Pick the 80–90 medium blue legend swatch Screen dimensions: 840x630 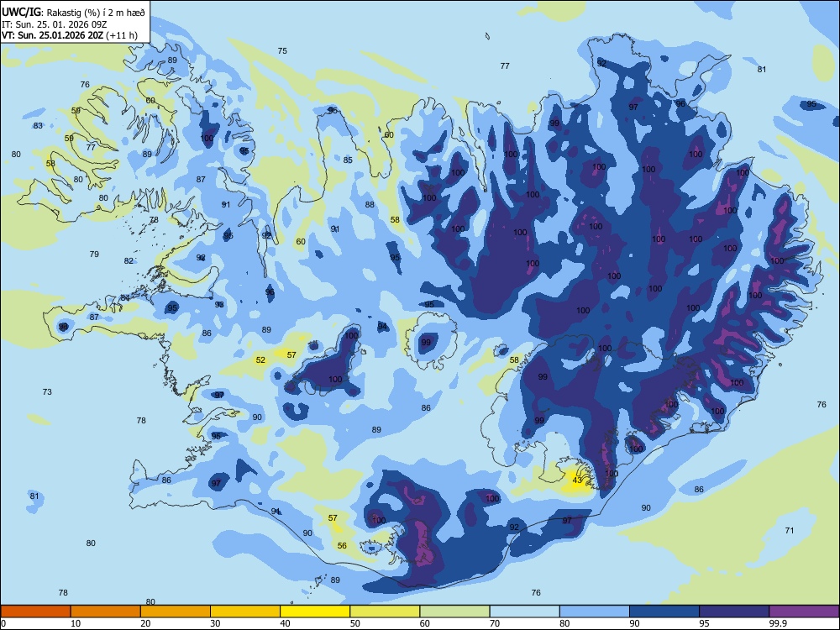pyautogui.click(x=595, y=612)
